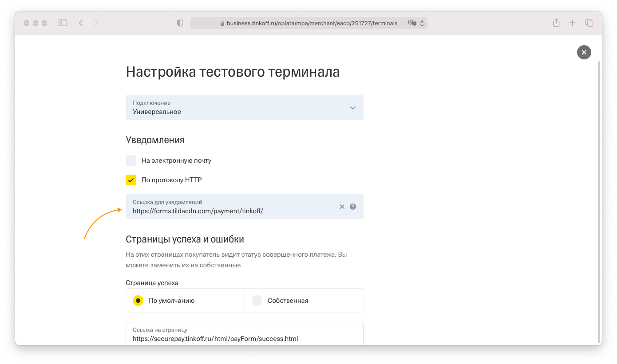The height and width of the screenshot is (364, 617).
Task: Click the 'По протоколу HTTP' label
Action: pos(172,180)
